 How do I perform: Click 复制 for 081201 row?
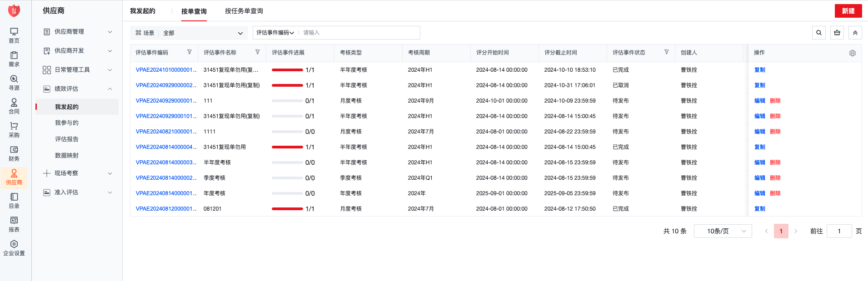click(x=760, y=209)
